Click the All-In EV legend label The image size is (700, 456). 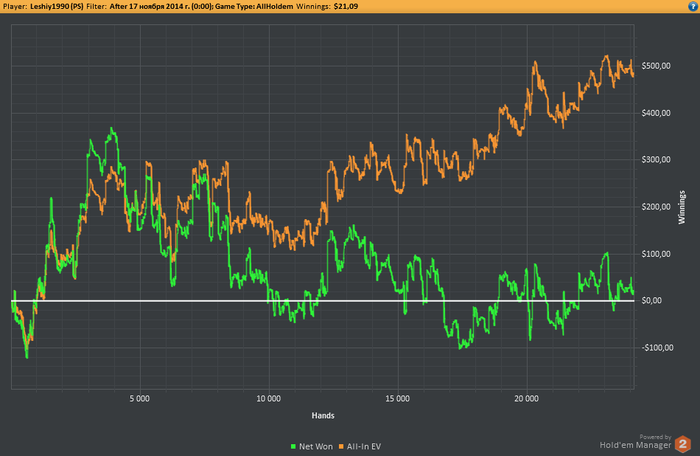click(364, 446)
